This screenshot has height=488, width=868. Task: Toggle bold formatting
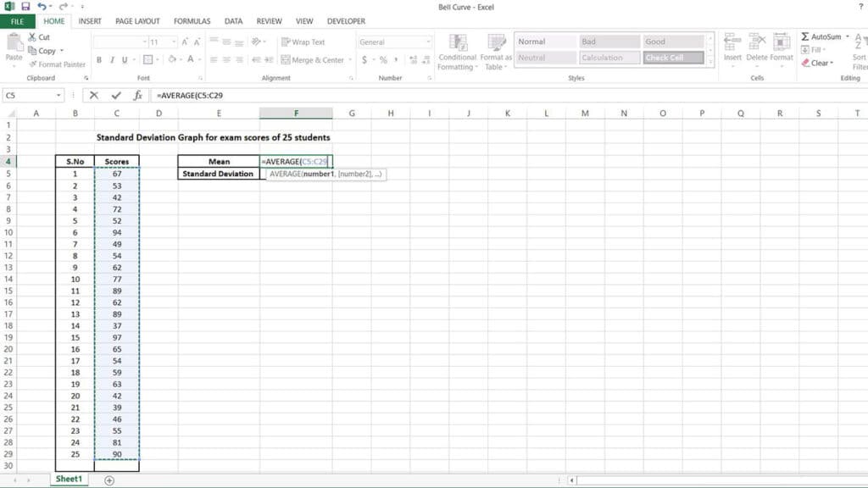coord(99,60)
